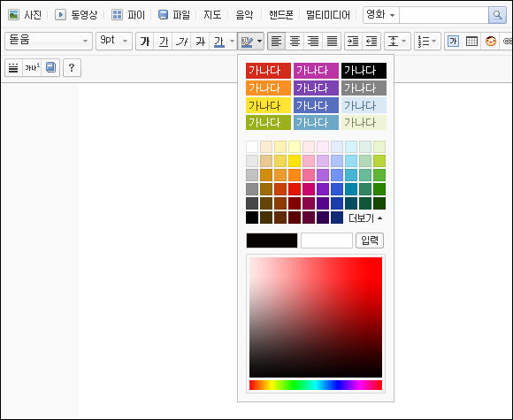This screenshot has width=513, height=420.
Task: Insert a text box
Action: [453, 42]
